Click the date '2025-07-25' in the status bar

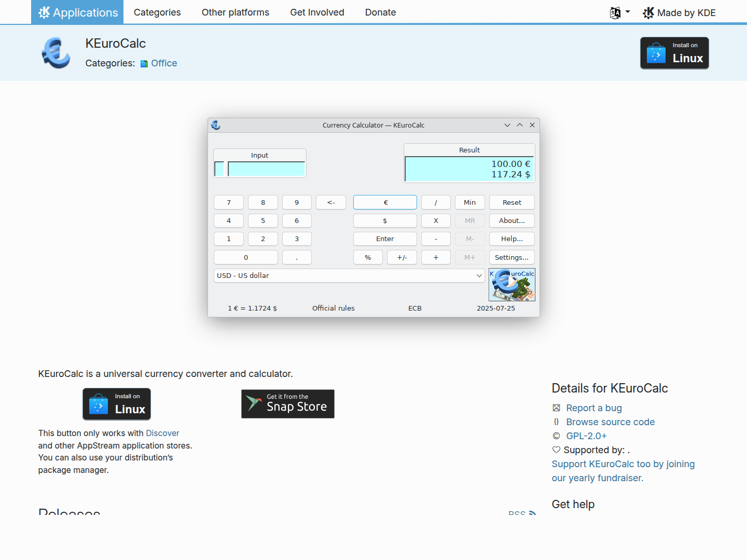(x=496, y=309)
